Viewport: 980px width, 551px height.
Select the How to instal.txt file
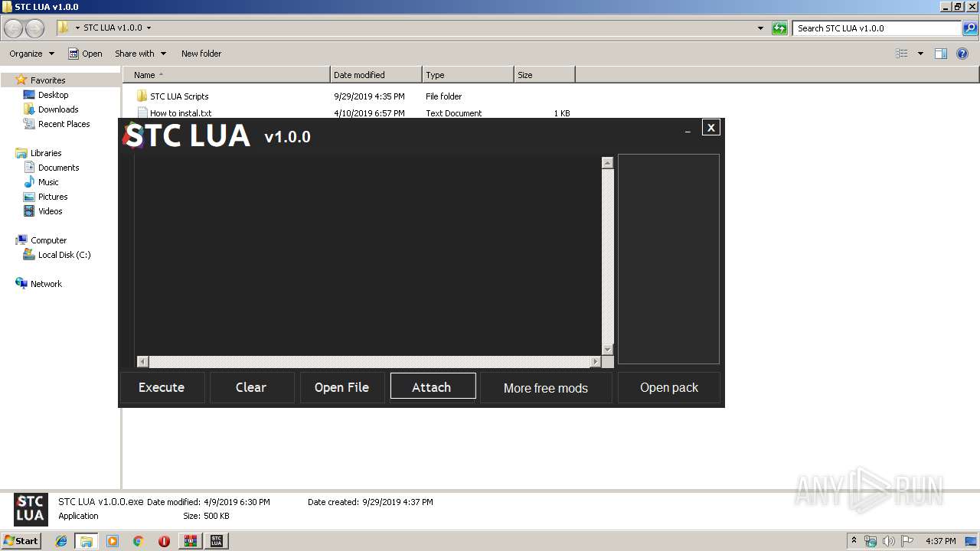181,113
